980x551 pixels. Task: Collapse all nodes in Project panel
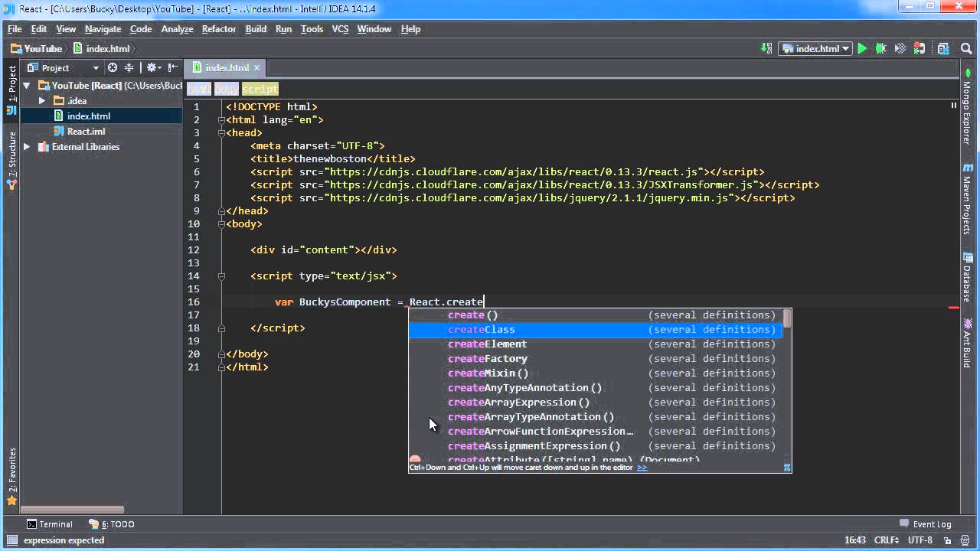pyautogui.click(x=129, y=68)
